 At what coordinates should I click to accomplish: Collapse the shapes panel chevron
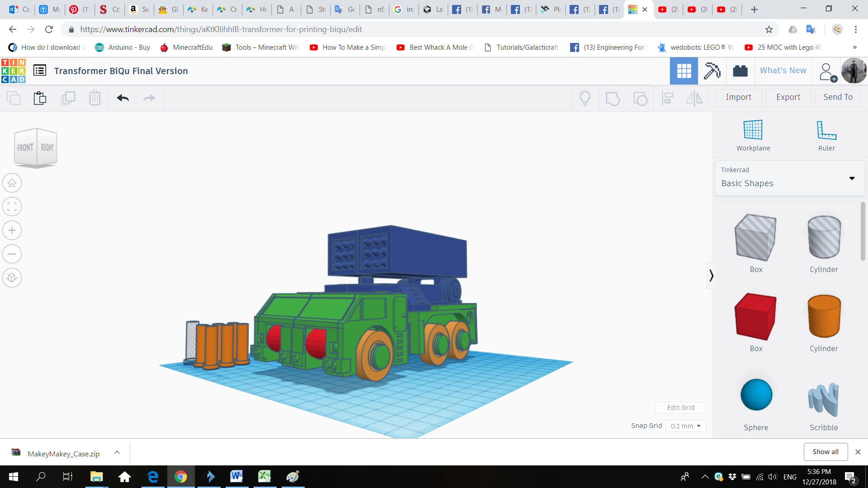(711, 275)
